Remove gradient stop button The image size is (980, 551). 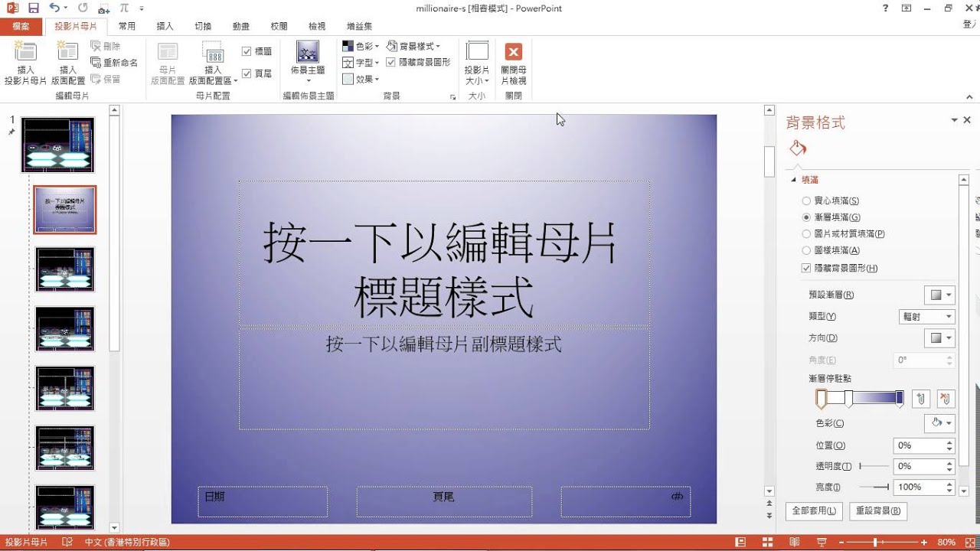coord(946,399)
